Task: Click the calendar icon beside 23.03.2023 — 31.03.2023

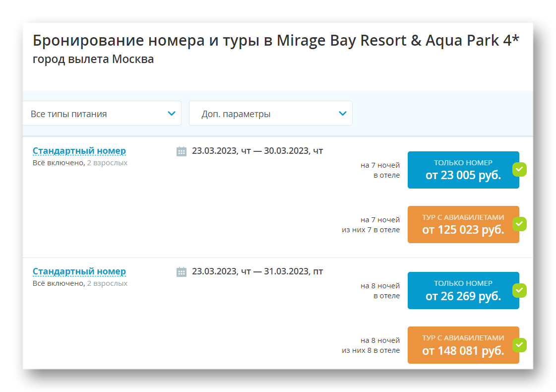Action: pos(182,272)
